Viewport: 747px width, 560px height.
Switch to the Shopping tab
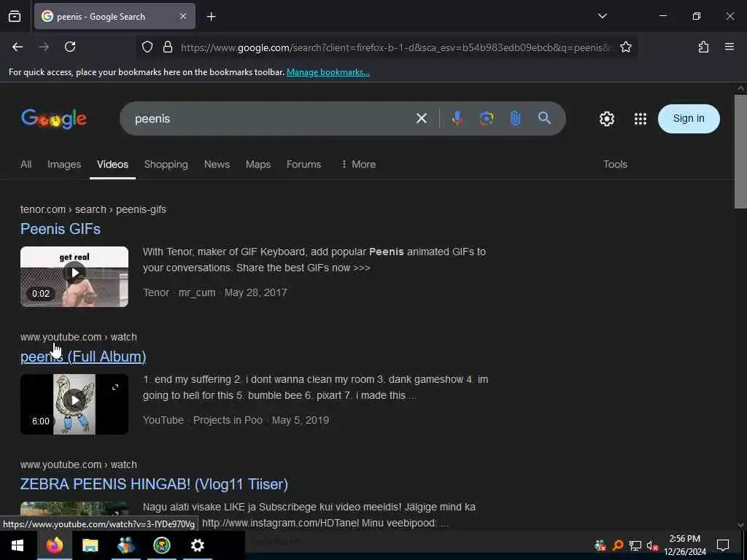[166, 164]
